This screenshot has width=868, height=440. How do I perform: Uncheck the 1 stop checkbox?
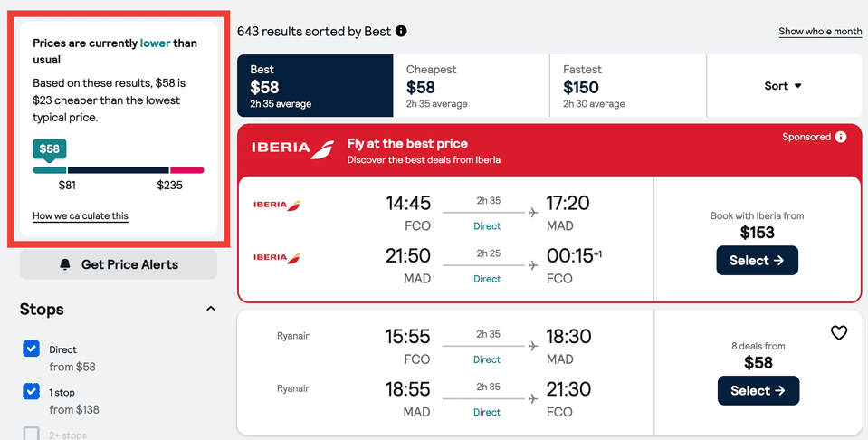[x=32, y=391]
